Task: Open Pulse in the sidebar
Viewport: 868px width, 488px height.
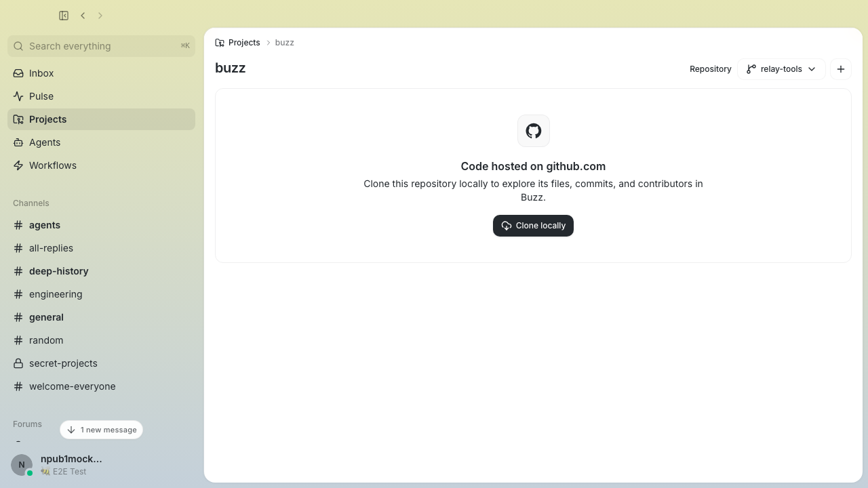Action: pyautogui.click(x=102, y=96)
